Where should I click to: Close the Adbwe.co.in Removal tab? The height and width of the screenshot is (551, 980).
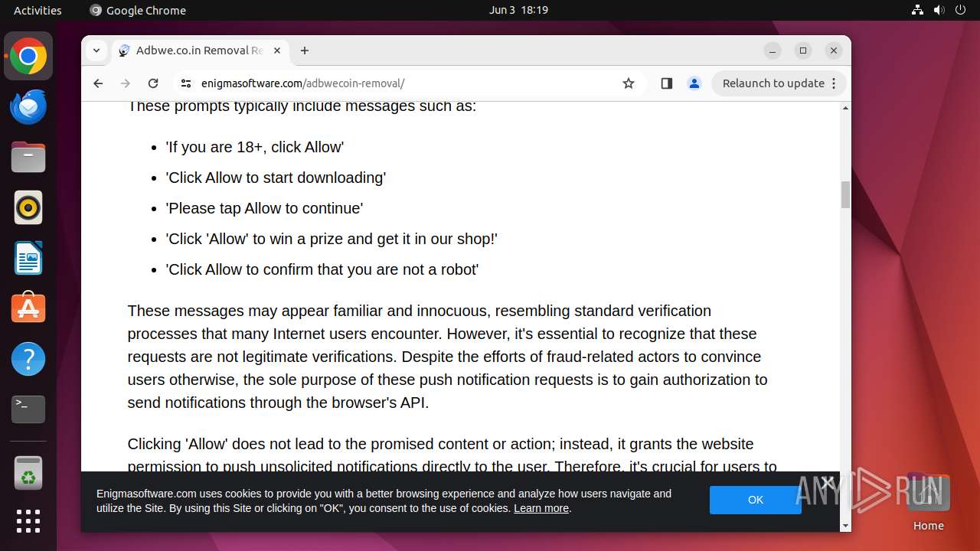click(277, 51)
